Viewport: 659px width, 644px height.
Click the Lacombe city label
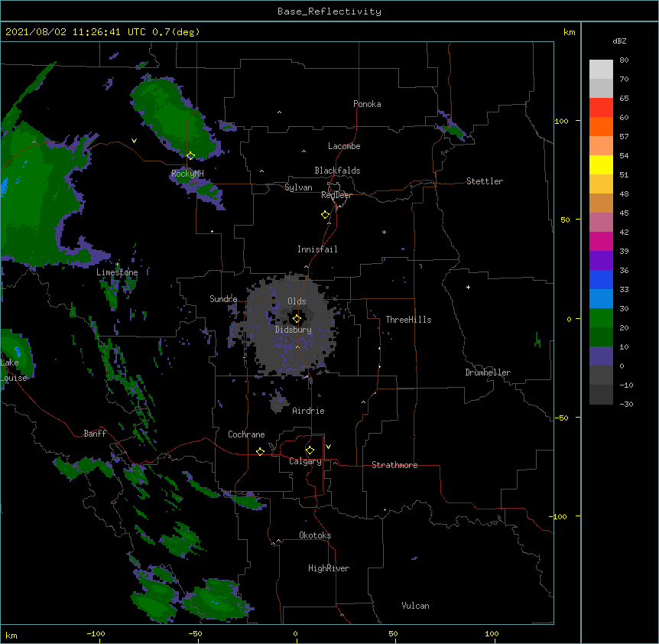click(344, 146)
